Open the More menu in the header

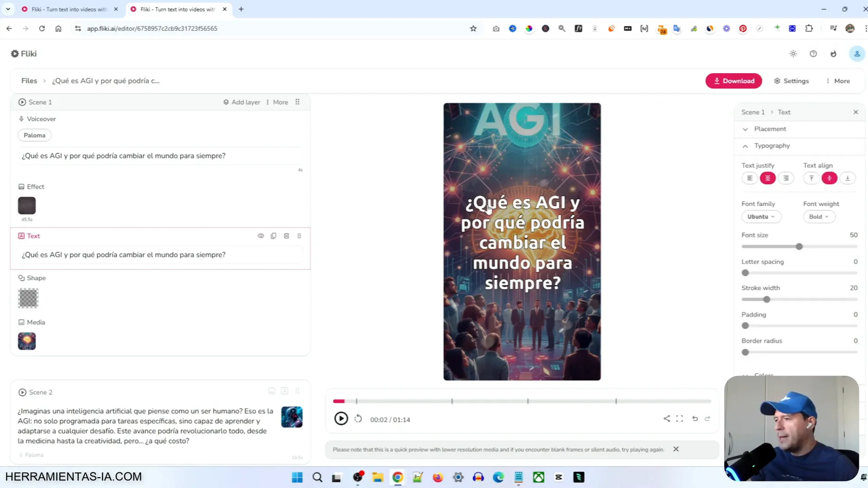(839, 80)
